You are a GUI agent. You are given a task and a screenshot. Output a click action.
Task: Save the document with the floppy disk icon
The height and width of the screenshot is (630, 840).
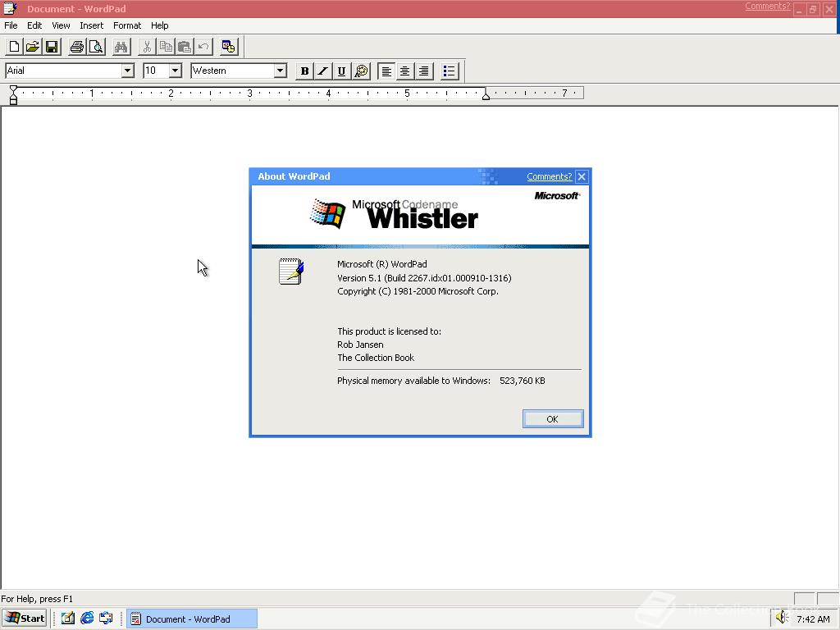(x=52, y=47)
